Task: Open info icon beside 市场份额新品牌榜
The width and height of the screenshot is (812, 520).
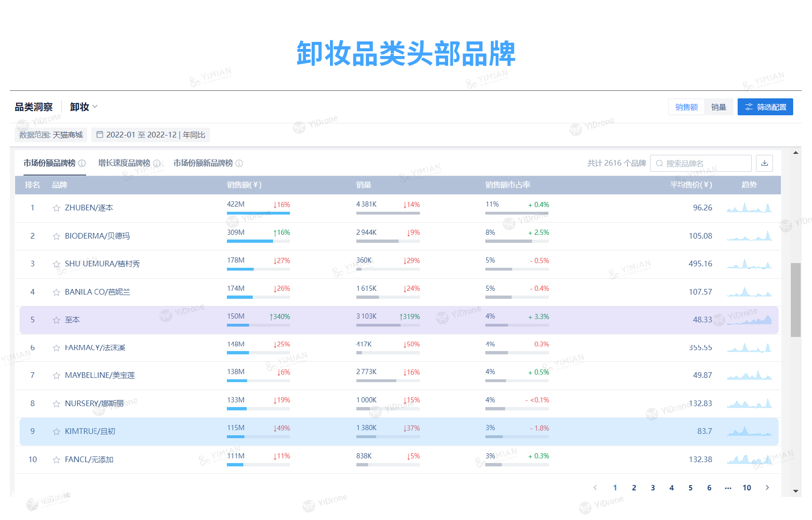Action: point(239,163)
